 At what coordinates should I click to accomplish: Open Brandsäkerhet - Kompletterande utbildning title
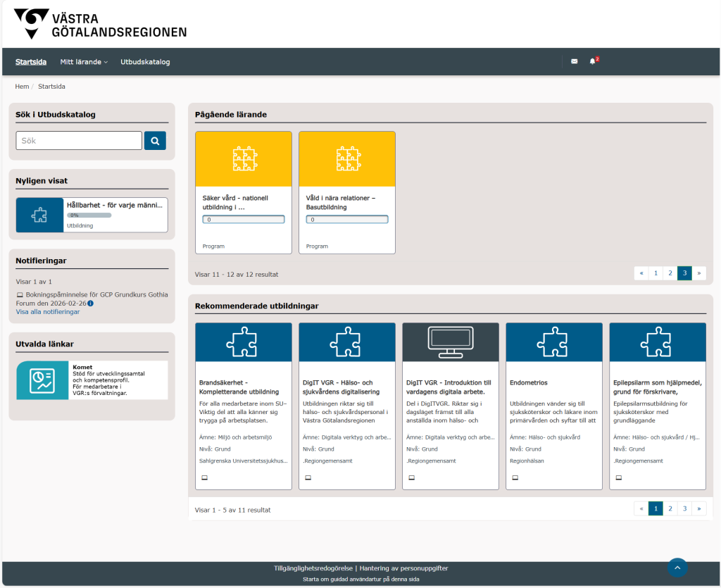[x=239, y=387]
